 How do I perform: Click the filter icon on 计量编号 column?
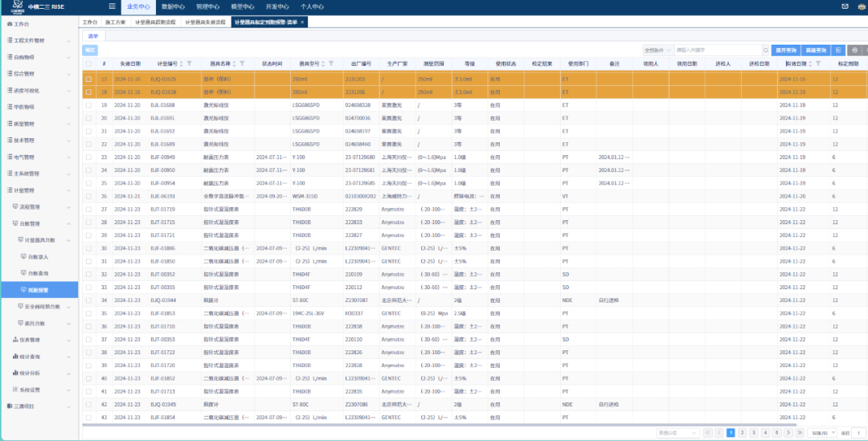tap(190, 63)
